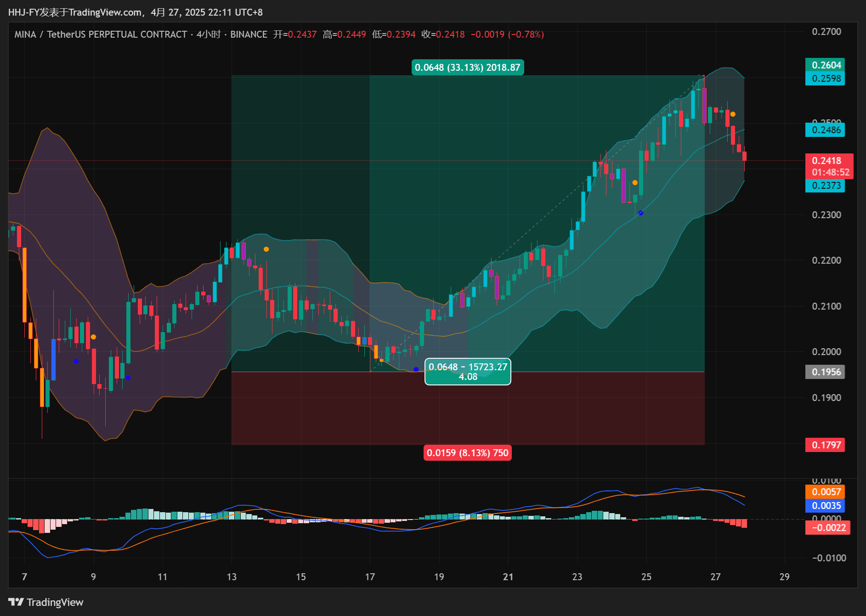Click the TradingView wordmark text
866x616 pixels.
tap(55, 602)
